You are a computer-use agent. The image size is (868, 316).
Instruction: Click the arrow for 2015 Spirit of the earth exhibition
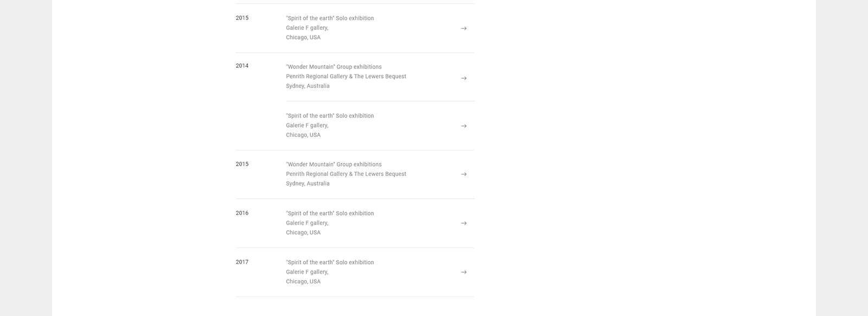pos(463,28)
